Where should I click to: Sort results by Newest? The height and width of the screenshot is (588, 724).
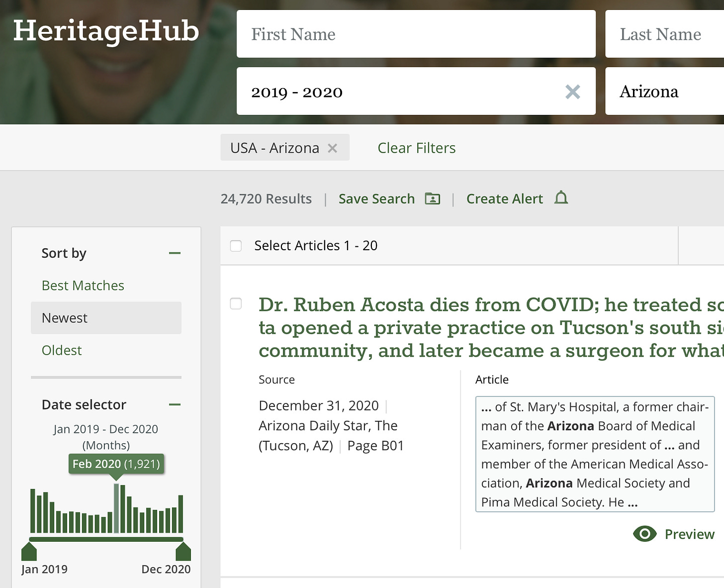pos(106,318)
